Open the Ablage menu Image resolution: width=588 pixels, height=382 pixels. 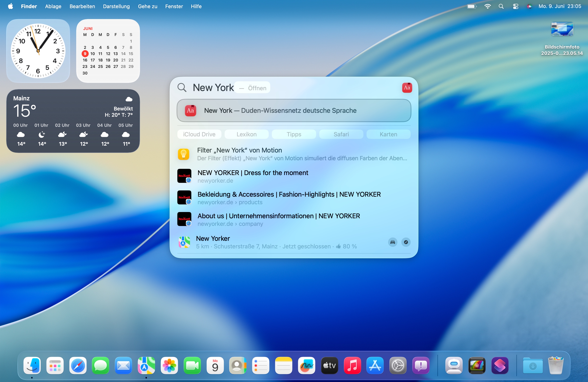[53, 6]
